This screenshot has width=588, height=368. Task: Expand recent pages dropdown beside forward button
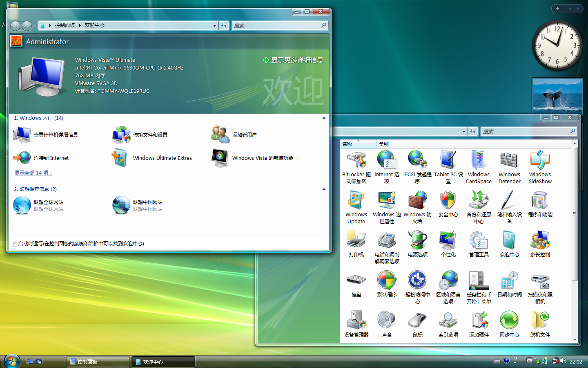click(x=35, y=26)
